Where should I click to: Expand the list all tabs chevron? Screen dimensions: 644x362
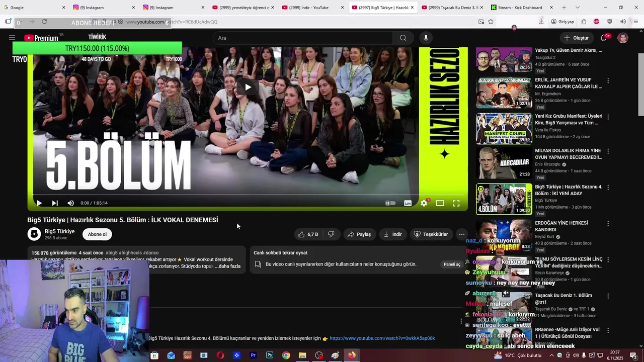pos(577,8)
